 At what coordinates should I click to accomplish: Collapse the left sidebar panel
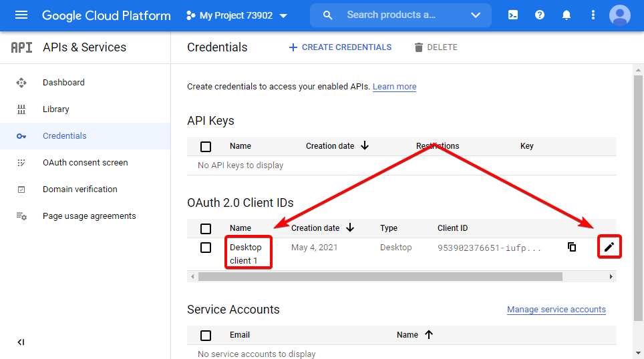tap(21, 342)
